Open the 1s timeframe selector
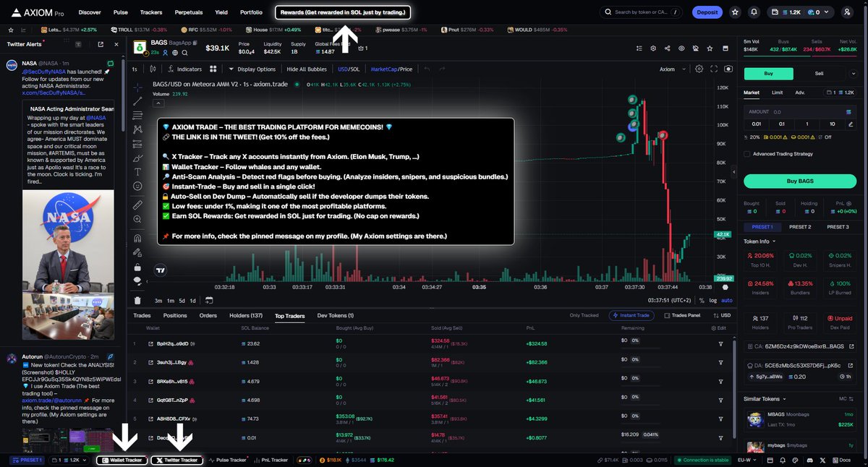 pos(135,69)
